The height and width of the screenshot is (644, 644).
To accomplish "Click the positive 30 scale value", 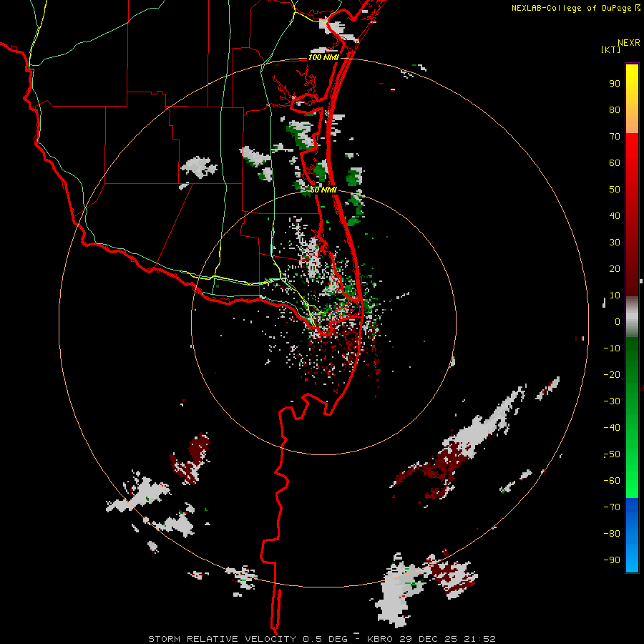I will 615,243.
